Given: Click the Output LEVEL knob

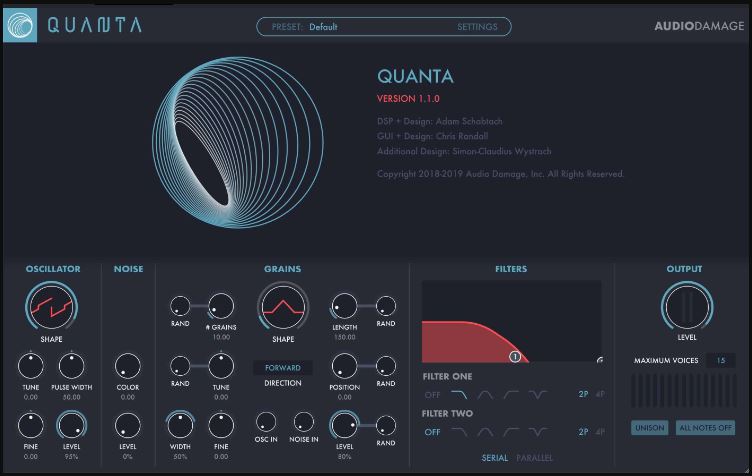Looking at the screenshot, I should pos(687,307).
